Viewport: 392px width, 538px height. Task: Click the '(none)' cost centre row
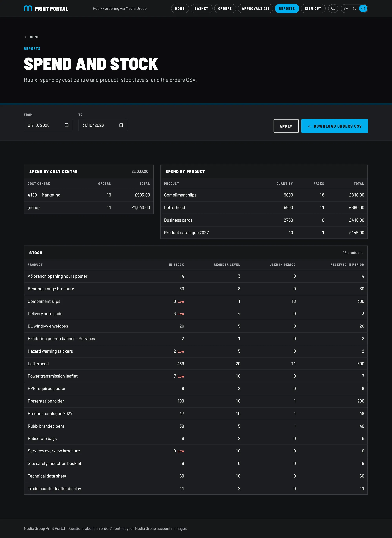pyautogui.click(x=89, y=208)
